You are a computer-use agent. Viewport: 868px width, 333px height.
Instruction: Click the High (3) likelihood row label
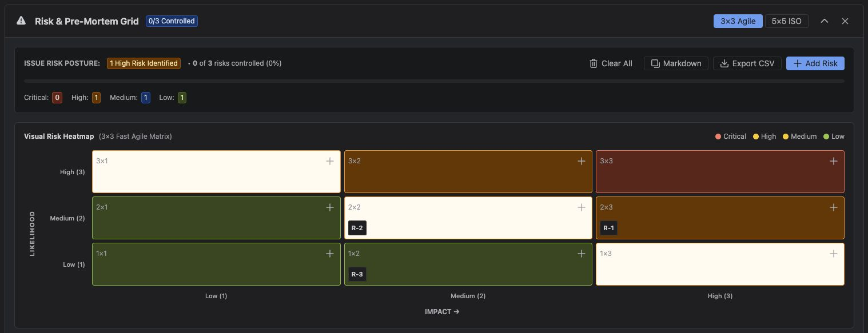(73, 172)
